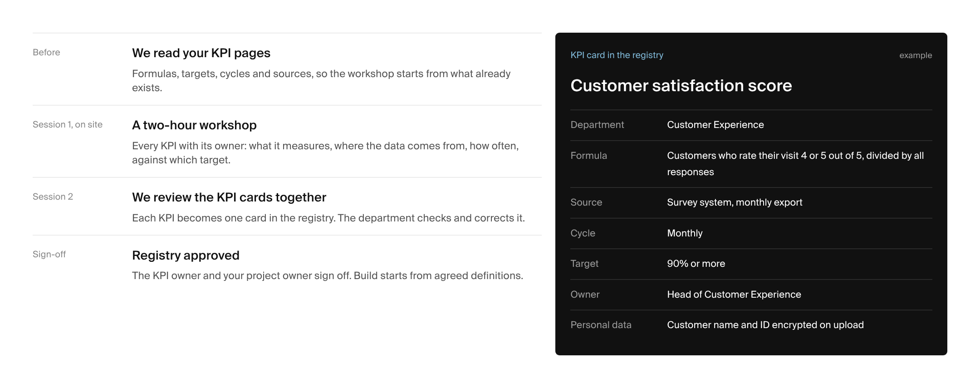Select 'Survey system, monthly export' value
Screen dimensions: 980x388
735,202
